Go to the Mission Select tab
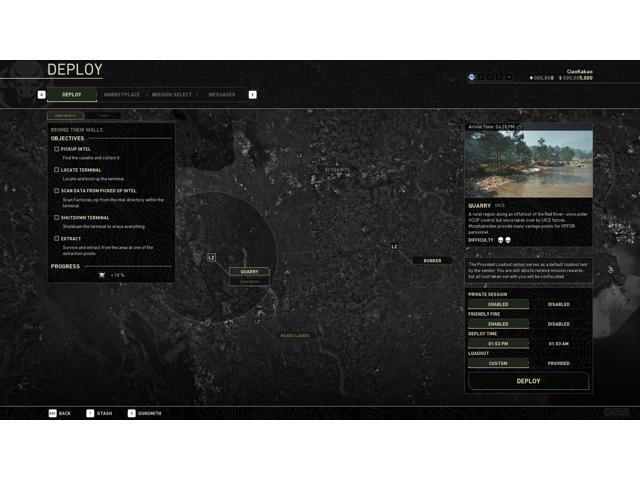640x480 pixels. [x=172, y=95]
